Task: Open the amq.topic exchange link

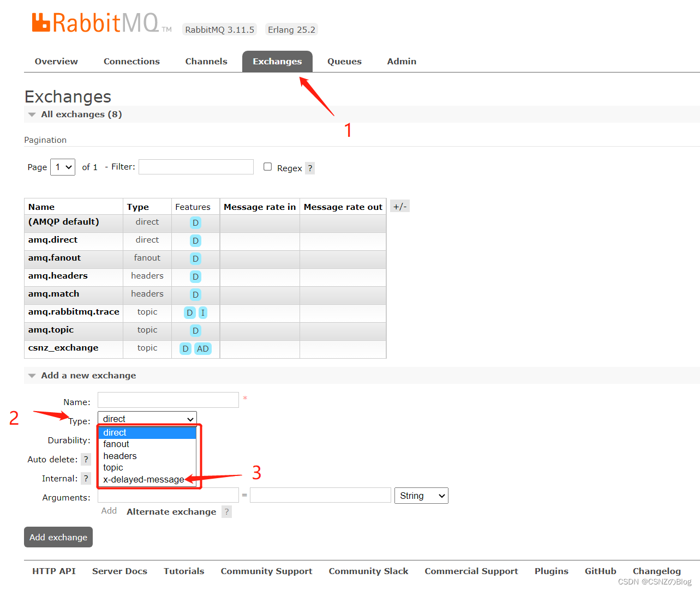Action: [x=51, y=330]
